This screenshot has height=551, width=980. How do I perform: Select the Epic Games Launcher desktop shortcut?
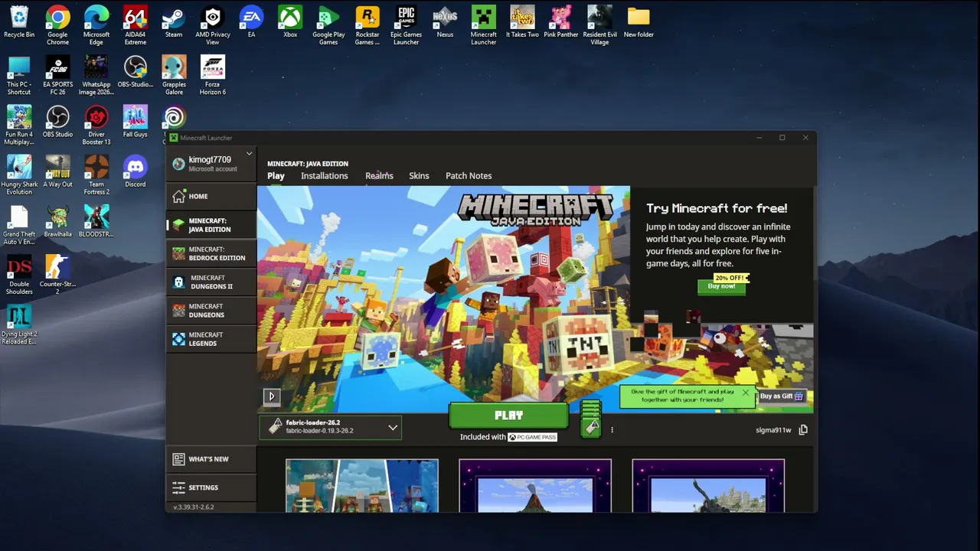click(x=406, y=26)
